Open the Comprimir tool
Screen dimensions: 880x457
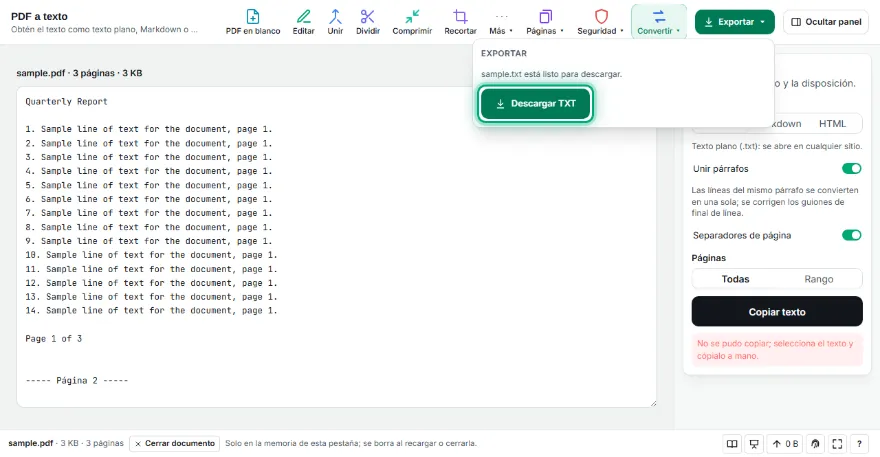point(412,22)
